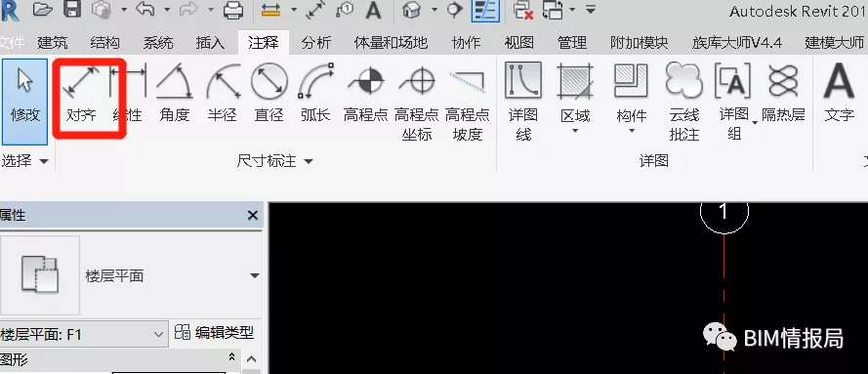Select the 隔热层 insulation tool
The image size is (868, 374).
(783, 94)
